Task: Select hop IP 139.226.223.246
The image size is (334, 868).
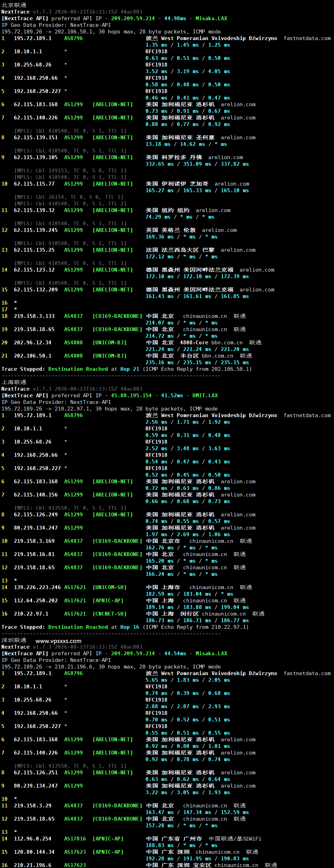Action: click(x=37, y=587)
